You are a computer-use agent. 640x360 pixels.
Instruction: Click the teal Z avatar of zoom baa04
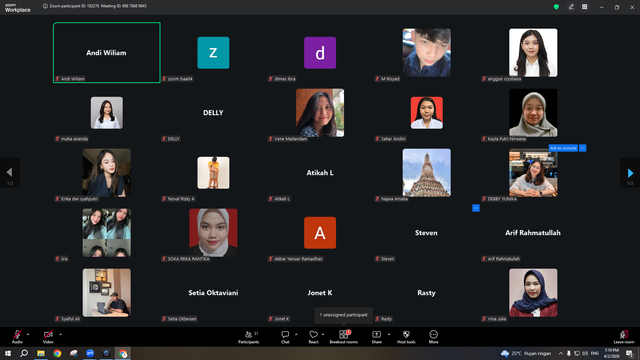(x=213, y=53)
